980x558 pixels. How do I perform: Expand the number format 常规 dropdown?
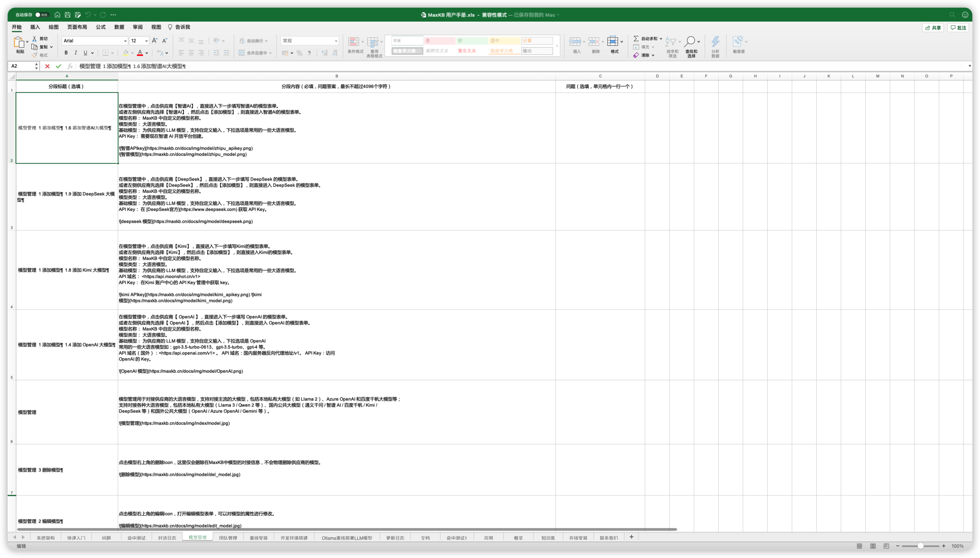336,41
